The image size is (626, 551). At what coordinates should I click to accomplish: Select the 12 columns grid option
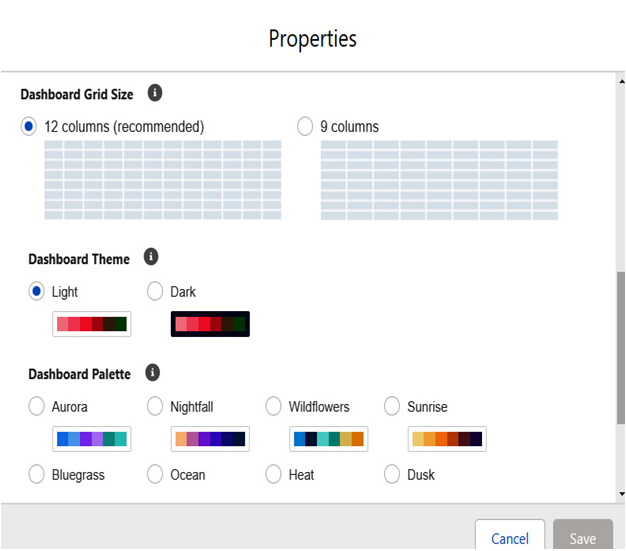[29, 126]
